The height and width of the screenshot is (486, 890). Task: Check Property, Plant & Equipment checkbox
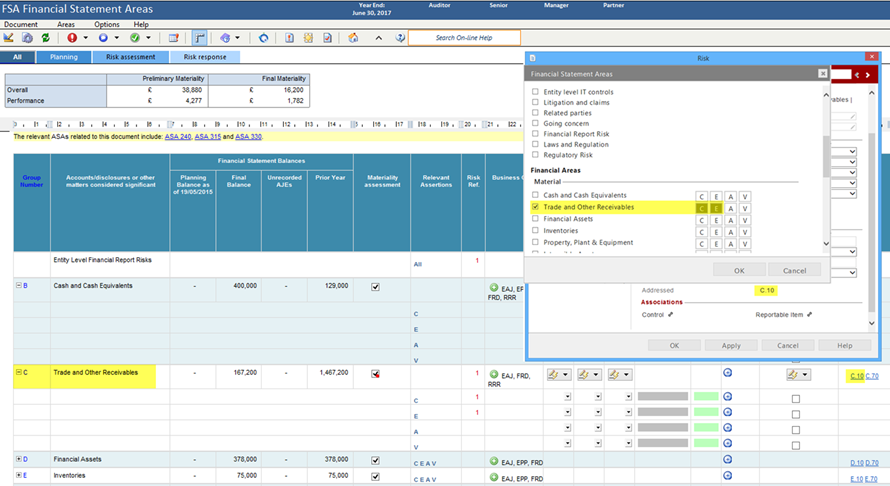coord(535,242)
